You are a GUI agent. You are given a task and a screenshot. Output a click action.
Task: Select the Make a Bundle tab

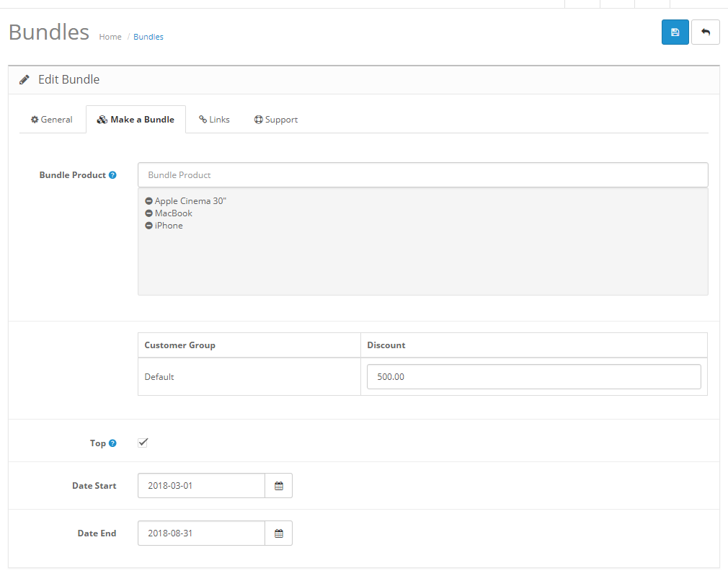click(x=136, y=120)
